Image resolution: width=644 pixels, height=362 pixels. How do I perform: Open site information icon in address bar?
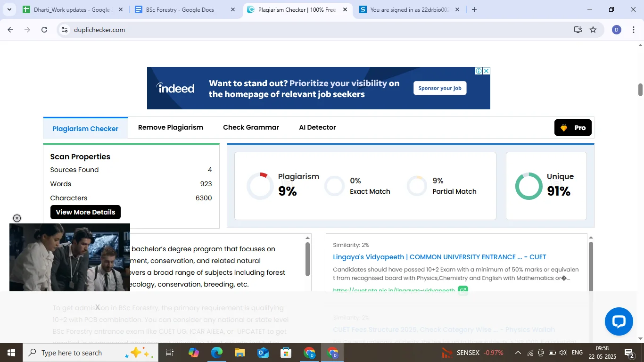tap(65, 30)
